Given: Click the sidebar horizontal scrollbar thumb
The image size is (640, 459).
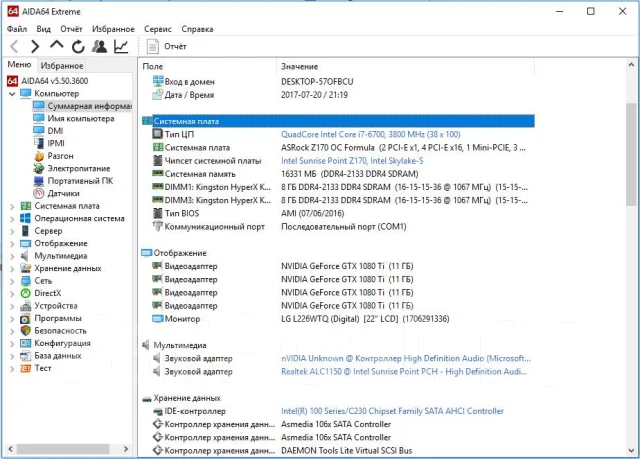Looking at the screenshot, I should (x=63, y=449).
